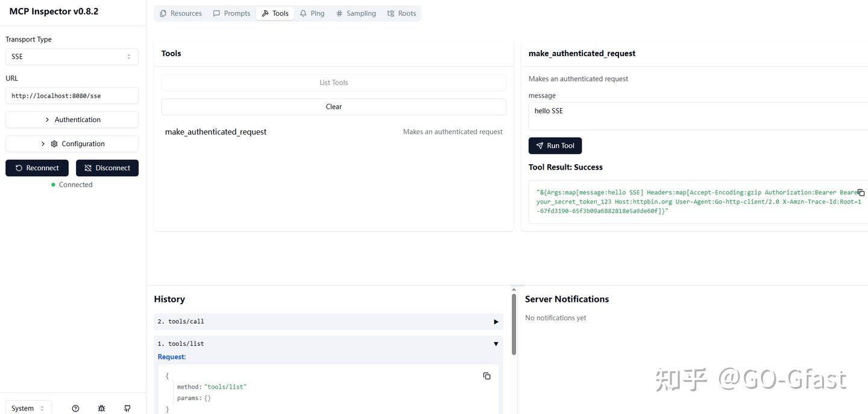Expand the tools/call history entry
Viewport: 868px width, 414px height.
pos(496,322)
